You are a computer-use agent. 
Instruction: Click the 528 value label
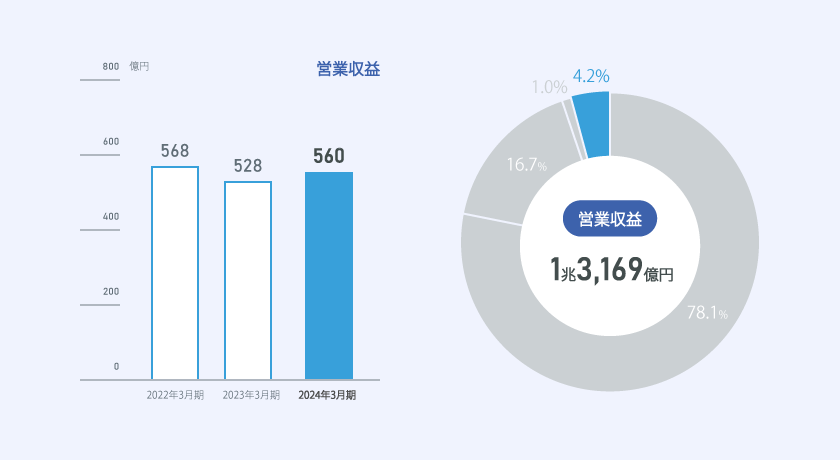(x=248, y=166)
